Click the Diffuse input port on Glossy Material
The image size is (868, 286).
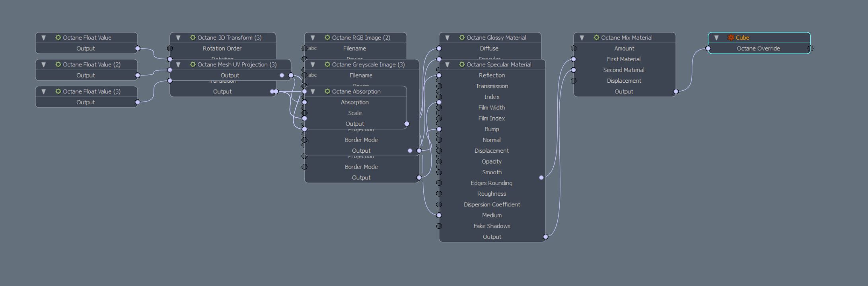tap(439, 49)
